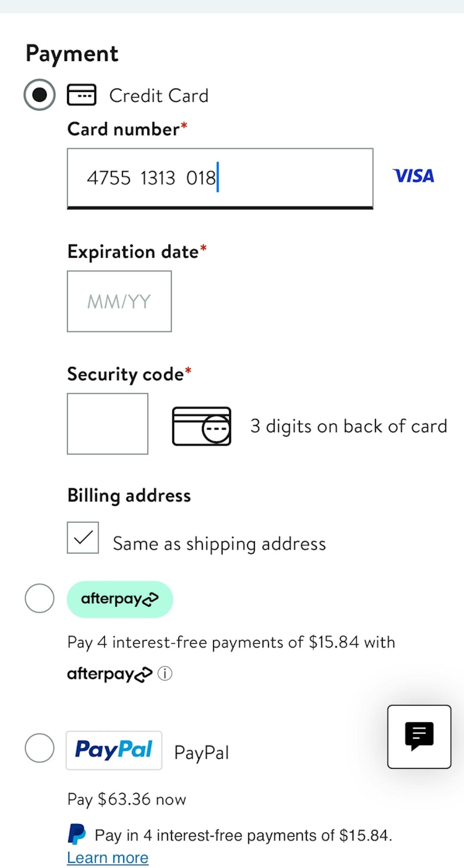Click the MM/YY expiration date field
This screenshot has height=868, width=464.
pos(119,301)
